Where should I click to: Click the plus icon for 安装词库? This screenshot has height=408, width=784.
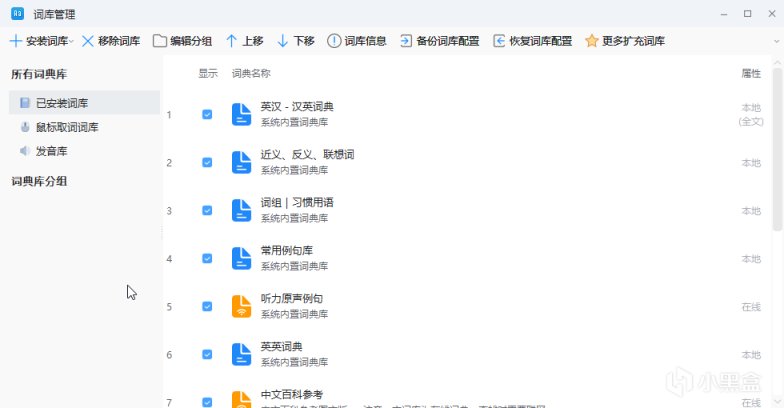coord(16,41)
